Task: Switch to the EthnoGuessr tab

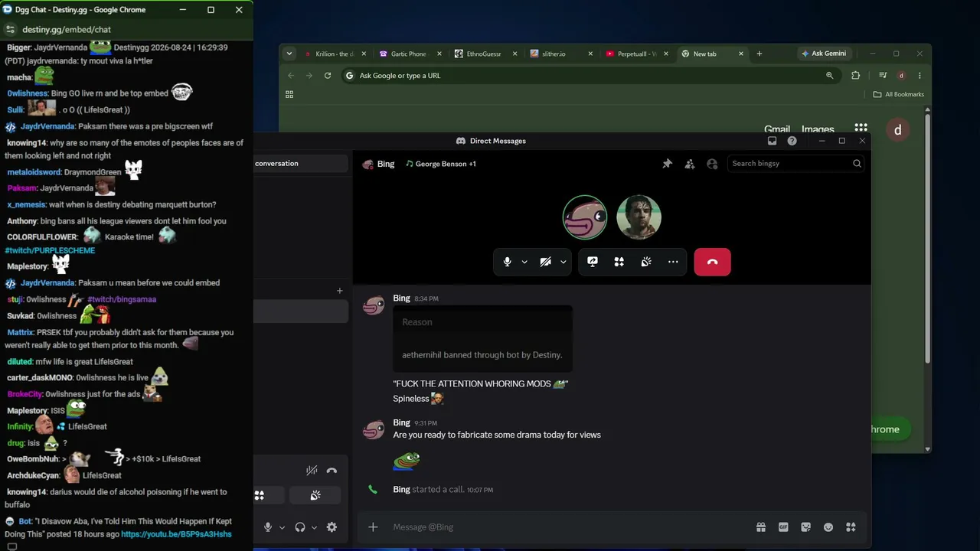Action: 484,54
